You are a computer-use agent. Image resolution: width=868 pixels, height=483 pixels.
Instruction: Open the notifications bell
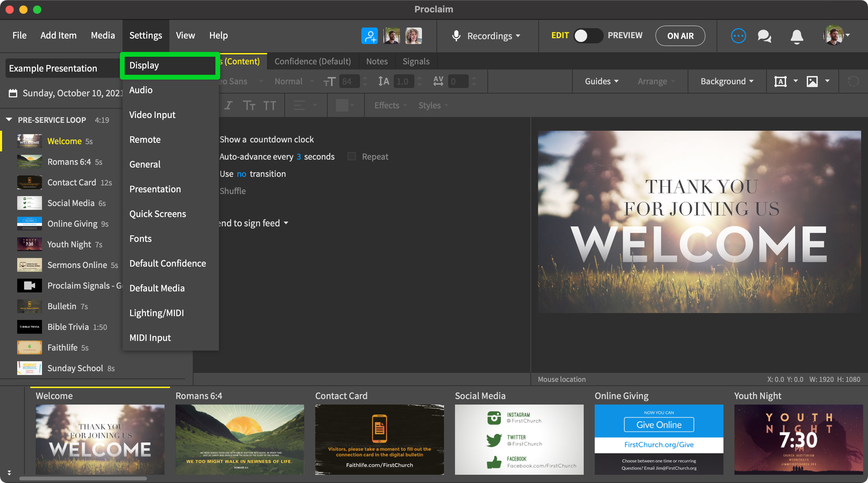click(x=797, y=36)
